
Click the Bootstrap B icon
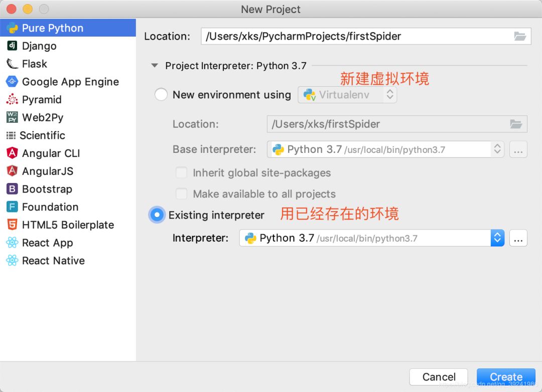(x=12, y=189)
